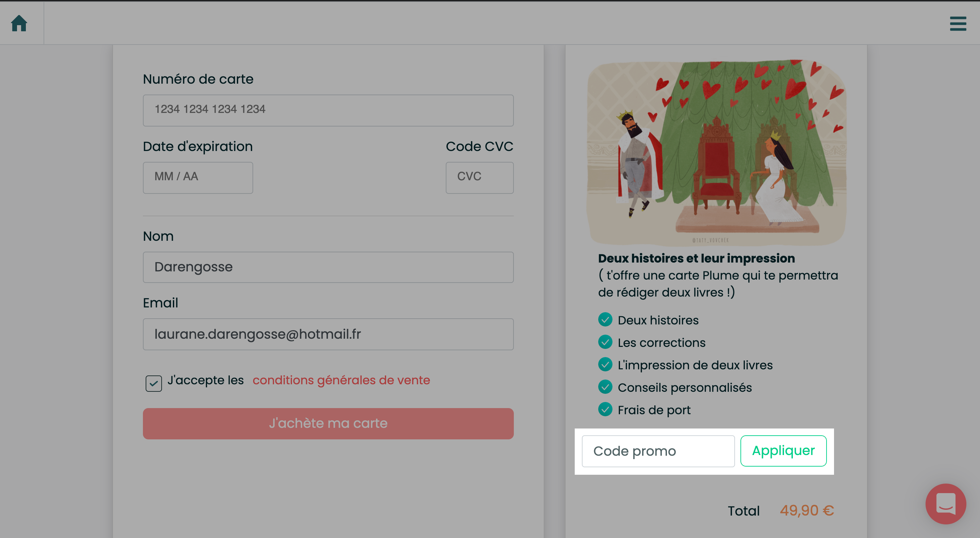Click the Total 49,90 € amount

[x=806, y=510]
